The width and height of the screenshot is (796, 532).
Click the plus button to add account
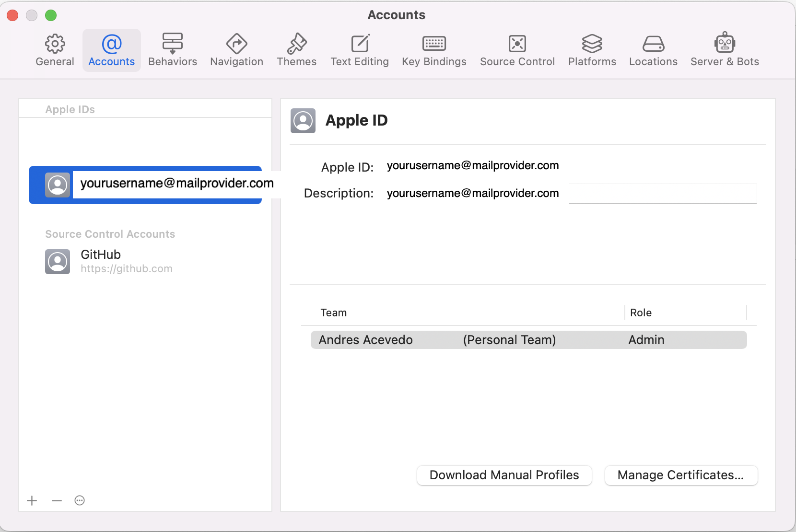[x=32, y=501]
